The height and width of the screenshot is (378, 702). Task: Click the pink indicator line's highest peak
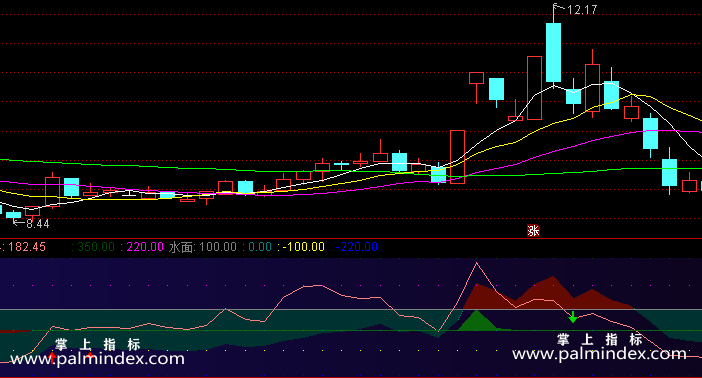[x=476, y=263]
